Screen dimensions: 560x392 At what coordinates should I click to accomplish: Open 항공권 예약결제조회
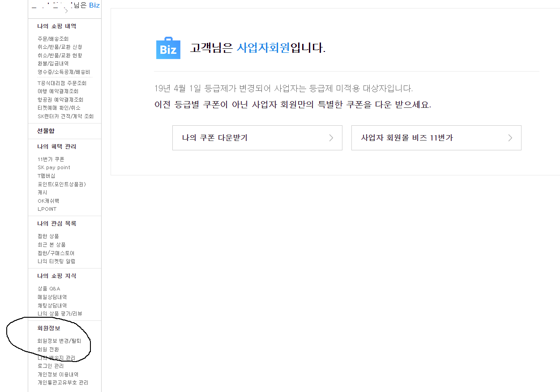click(x=60, y=100)
